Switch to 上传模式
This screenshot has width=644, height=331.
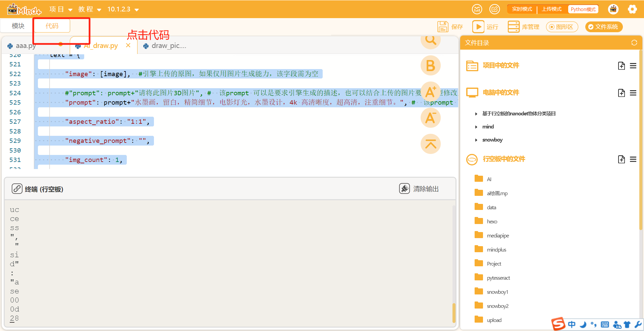(551, 9)
